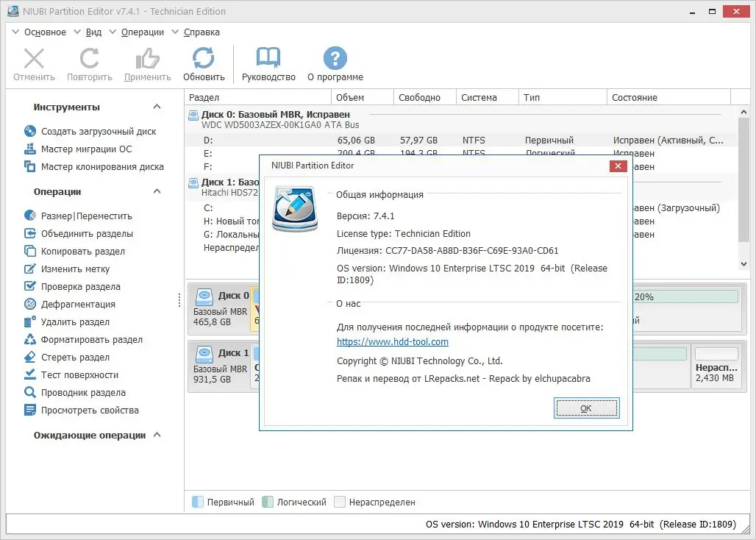Close the NIUBI Partition Editor about dialog

pos(618,166)
